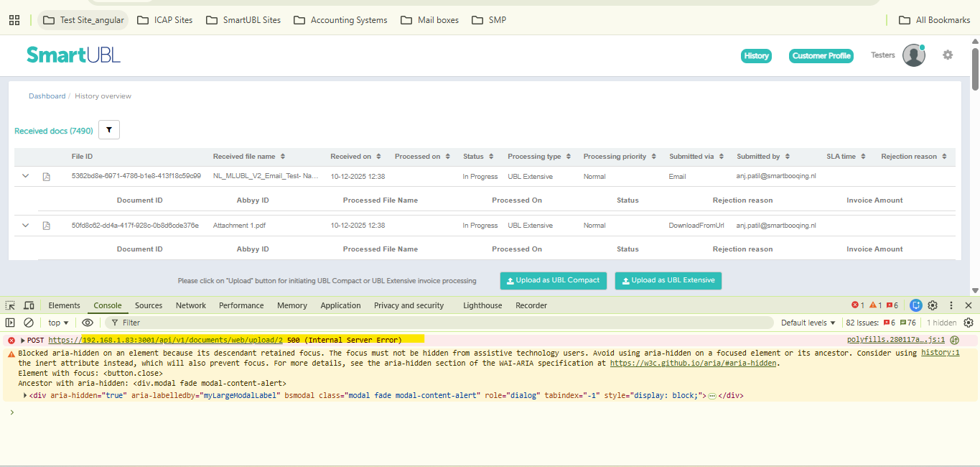Open DevTools settings gear icon
Screen dimensions: 980x467
(933, 305)
